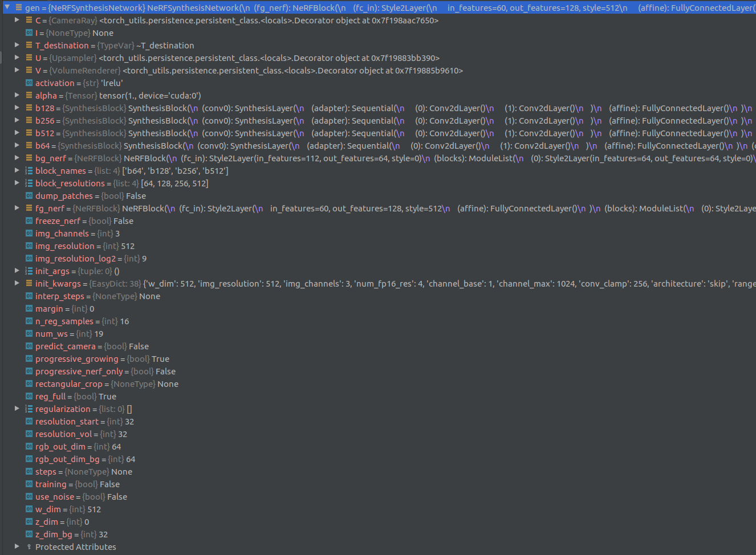Select the n_reg_samples = 16 row
The width and height of the screenshot is (756, 555).
pos(378,321)
